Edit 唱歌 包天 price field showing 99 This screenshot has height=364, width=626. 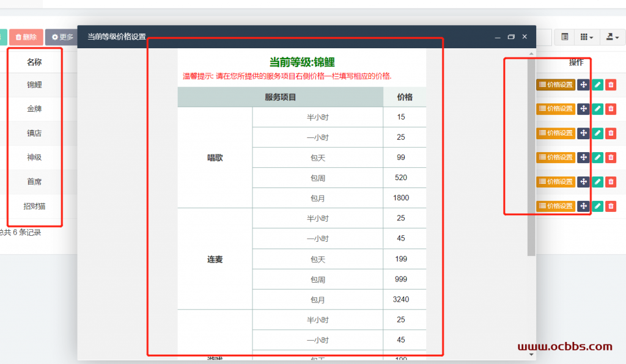pyautogui.click(x=405, y=158)
